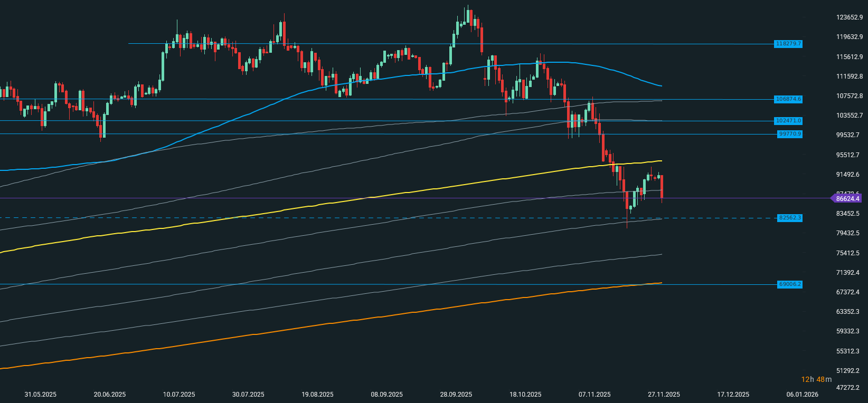Select the 10.07.2025 time axis label
Screen dimensions: 868x403
point(179,395)
